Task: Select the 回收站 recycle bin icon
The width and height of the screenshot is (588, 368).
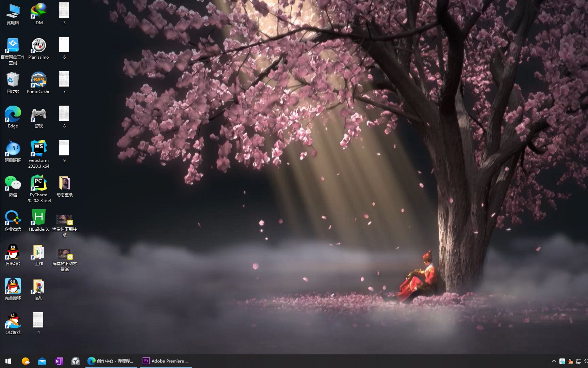Action: click(x=13, y=83)
